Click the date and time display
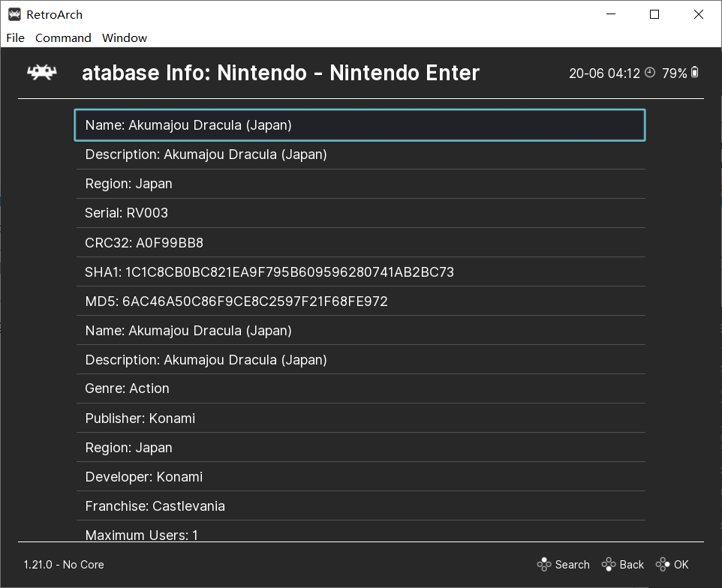The height and width of the screenshot is (588, 722). [605, 73]
